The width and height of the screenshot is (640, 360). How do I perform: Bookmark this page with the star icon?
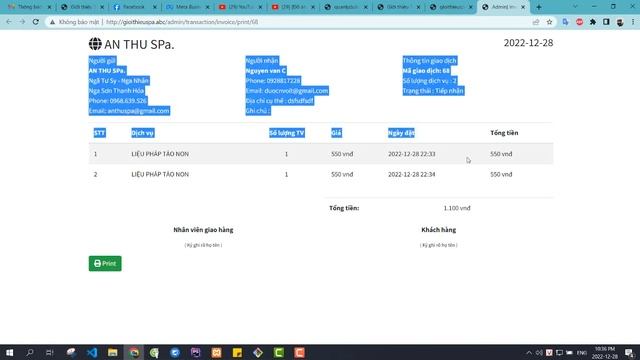pos(549,22)
